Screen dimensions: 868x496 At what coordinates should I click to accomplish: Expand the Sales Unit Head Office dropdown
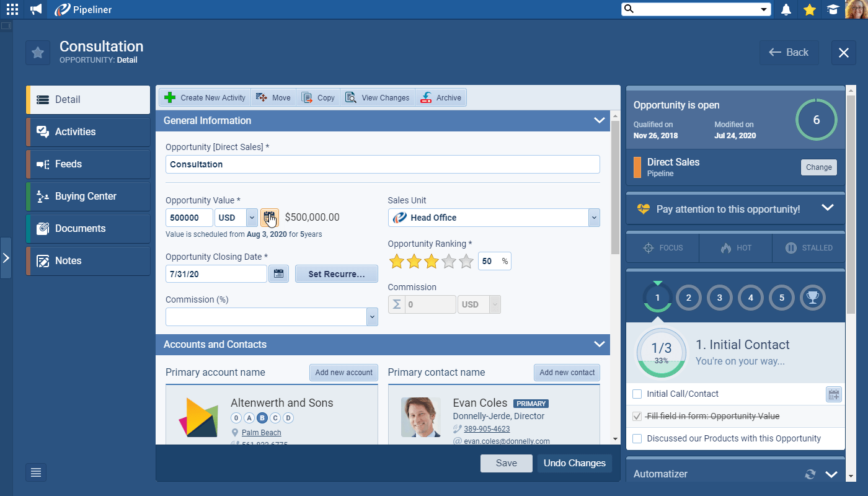point(594,218)
